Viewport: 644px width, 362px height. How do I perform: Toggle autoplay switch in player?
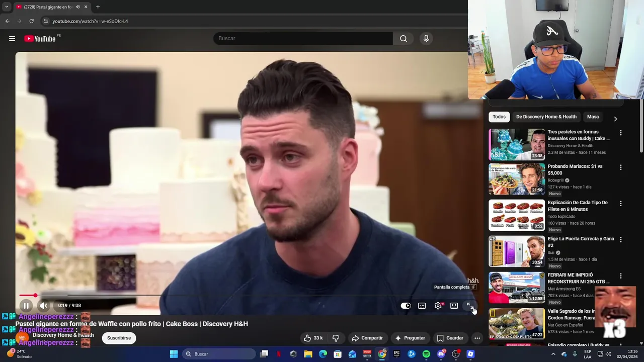[406, 306]
